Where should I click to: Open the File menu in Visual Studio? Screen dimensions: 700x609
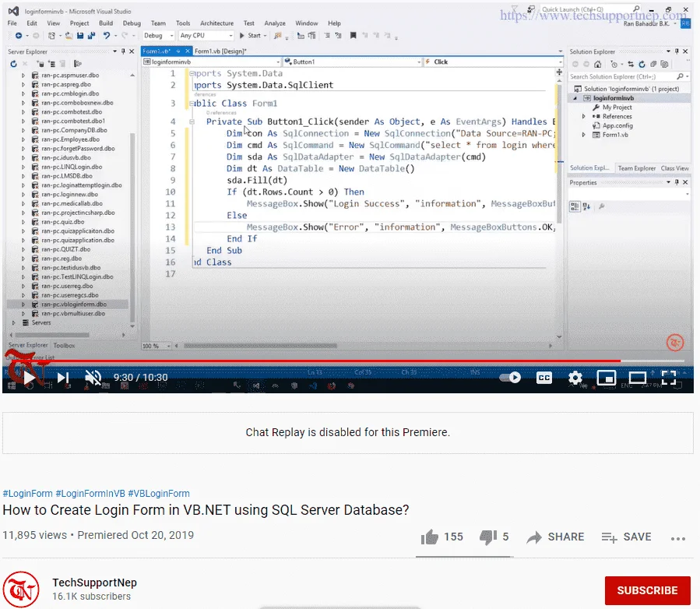[x=12, y=23]
